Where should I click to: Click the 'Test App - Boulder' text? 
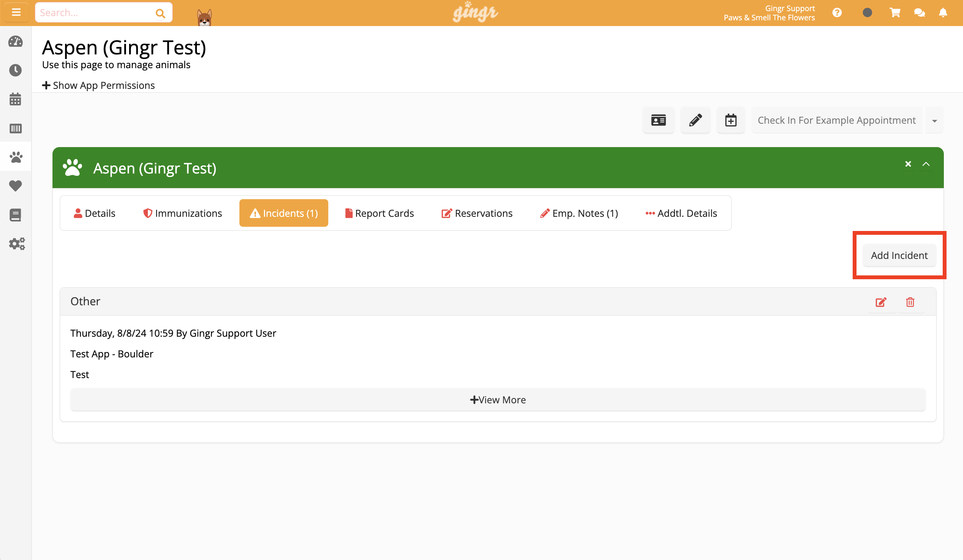pyautogui.click(x=112, y=354)
